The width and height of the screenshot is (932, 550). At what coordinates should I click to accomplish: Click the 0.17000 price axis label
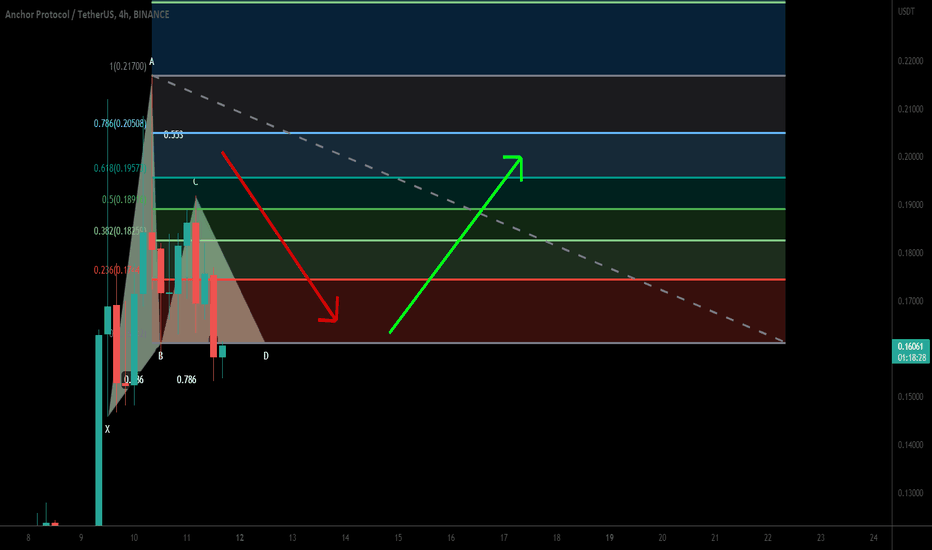click(911, 301)
